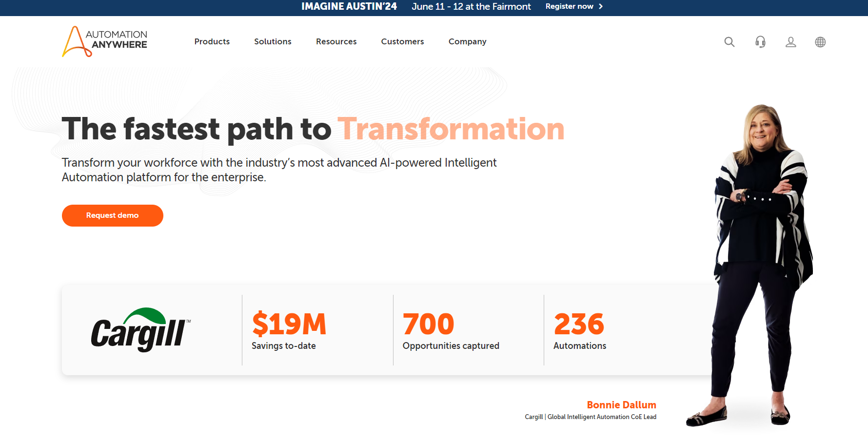Click the IMAGINE AUSTIN'24 banner title
Image resolution: width=868 pixels, height=441 pixels.
pos(349,6)
